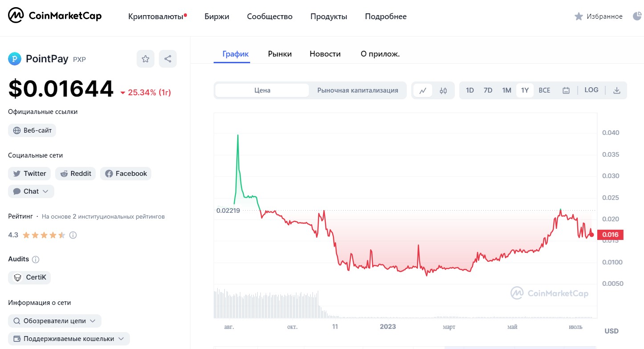644x349 pixels.
Task: Select Рыночная капитализация chart mode
Action: (x=358, y=90)
